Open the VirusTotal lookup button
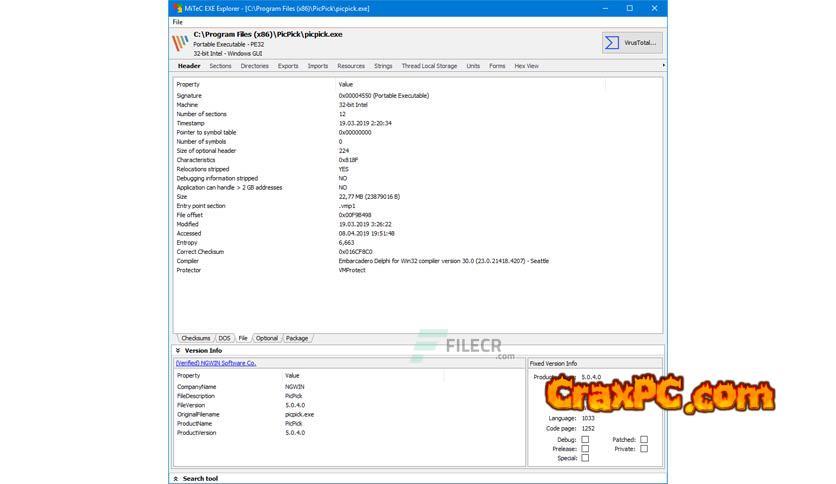836x484 pixels. point(631,43)
